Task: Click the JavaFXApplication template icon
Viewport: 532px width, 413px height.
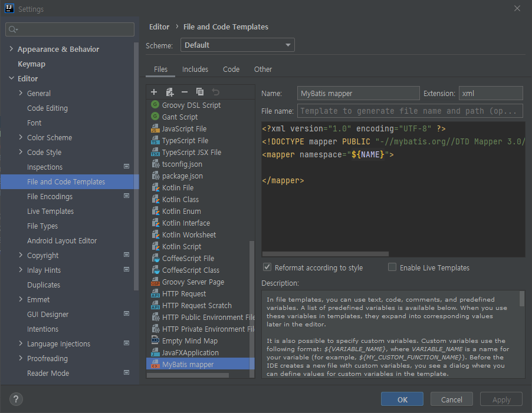Action: click(155, 352)
